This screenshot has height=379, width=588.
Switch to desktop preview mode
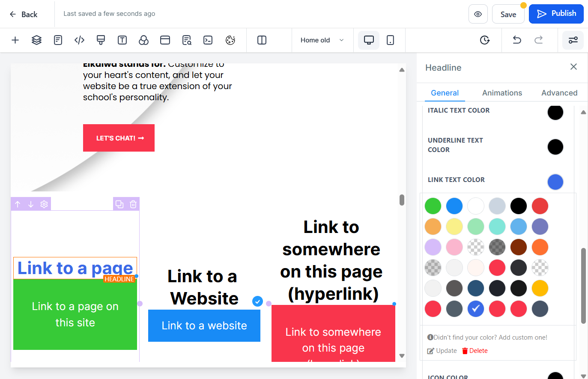pyautogui.click(x=369, y=40)
